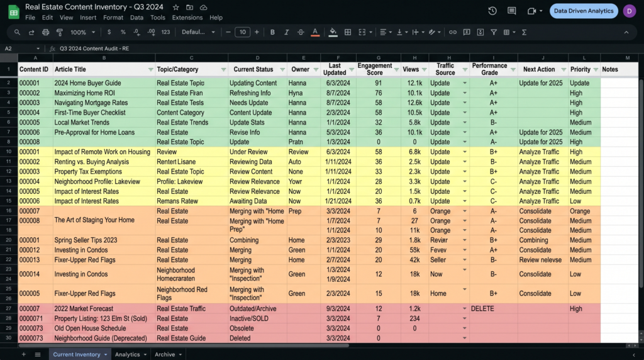
Task: Select the Current Inventory sheet tab
Action: (80, 354)
